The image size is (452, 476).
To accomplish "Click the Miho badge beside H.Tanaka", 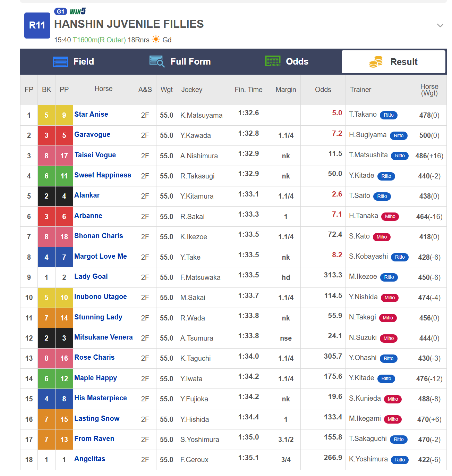I will coord(390,217).
